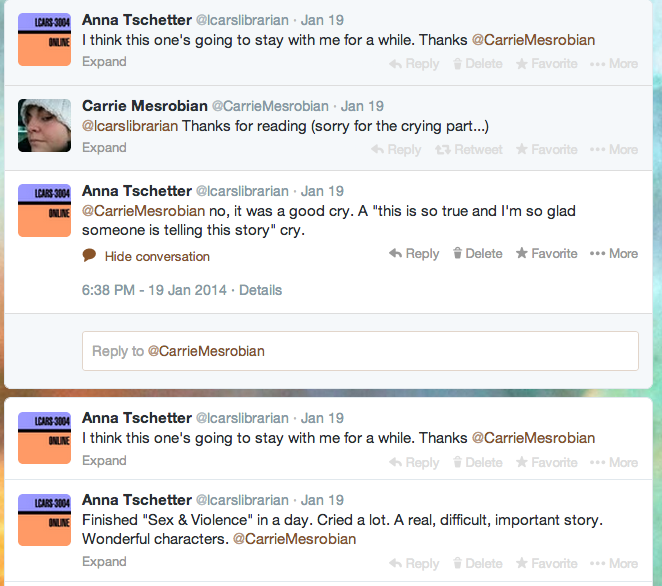Reply to the topmost "stay with me" tweet
This screenshot has height=586, width=662.
coord(414,64)
